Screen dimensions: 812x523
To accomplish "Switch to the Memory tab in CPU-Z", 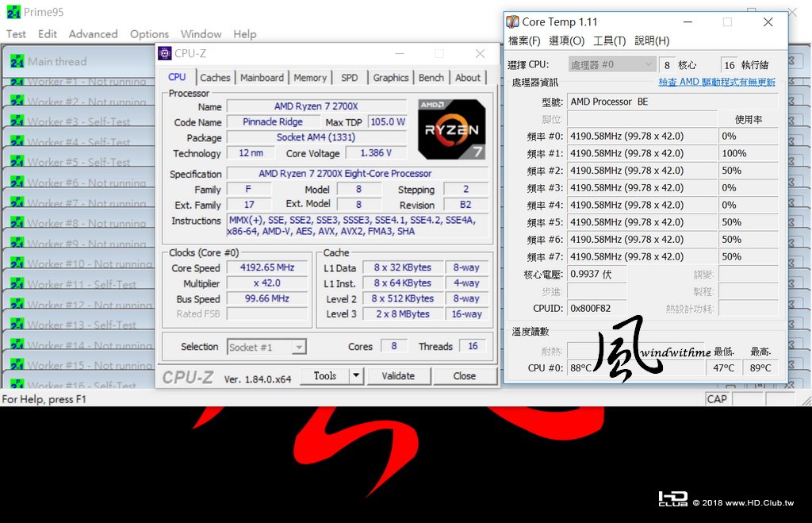I will point(310,78).
